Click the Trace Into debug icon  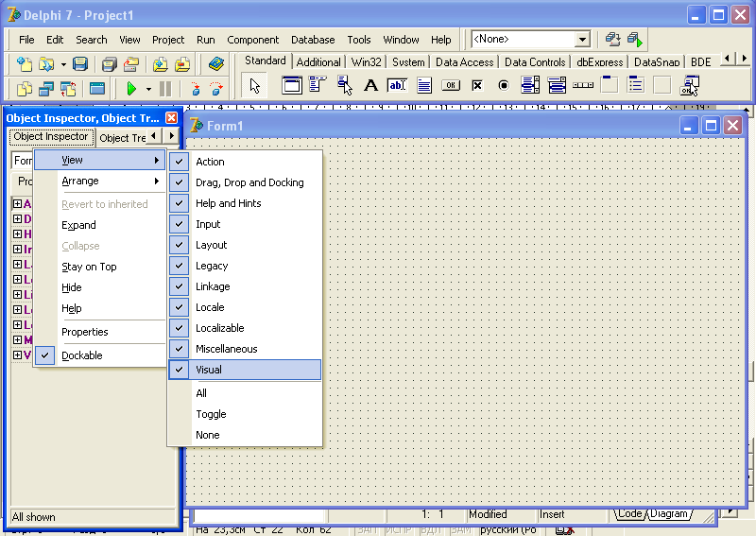pos(196,89)
